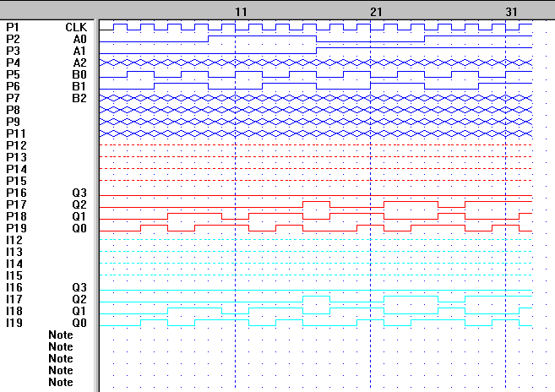This screenshot has width=555, height=392.
Task: Select the P14 pin label
Action: [x=16, y=169]
